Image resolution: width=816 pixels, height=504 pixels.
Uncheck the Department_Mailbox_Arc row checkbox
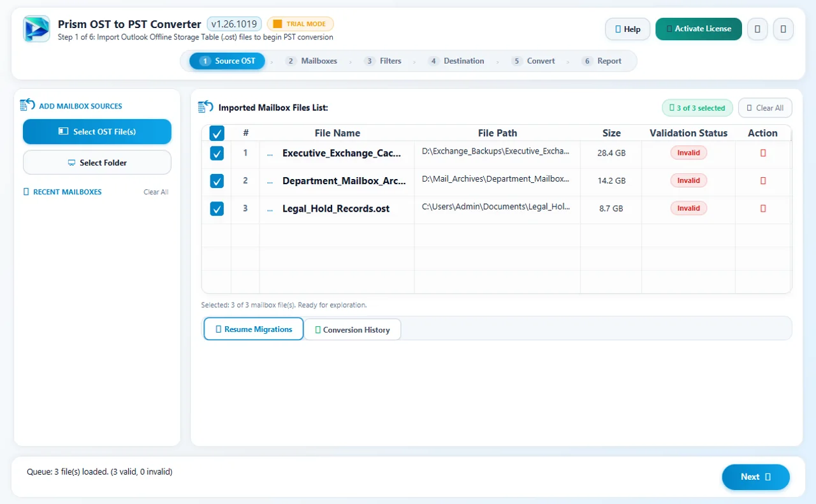[x=217, y=181]
